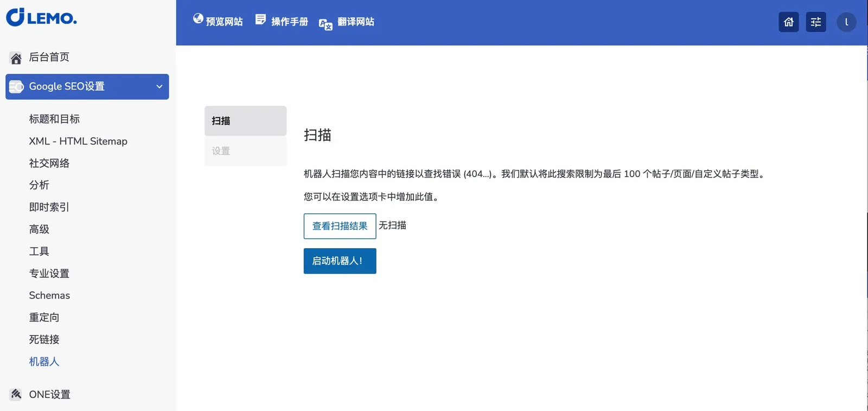Navigate to 重定向 settings

click(x=44, y=317)
